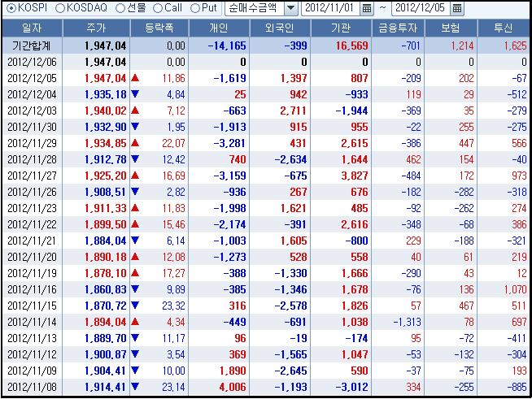
Task: Select the date cell 2012/12/06
Action: (x=32, y=62)
